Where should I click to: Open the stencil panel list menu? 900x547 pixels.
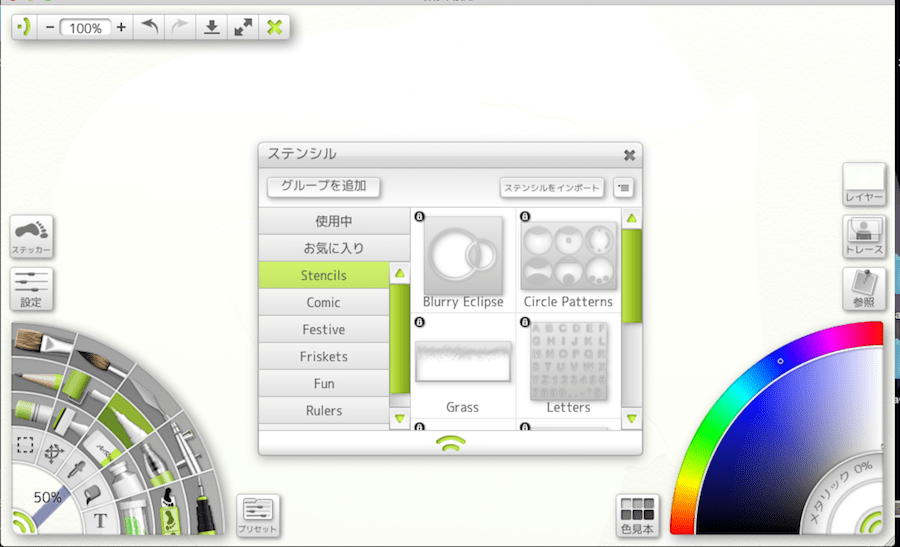pos(623,188)
